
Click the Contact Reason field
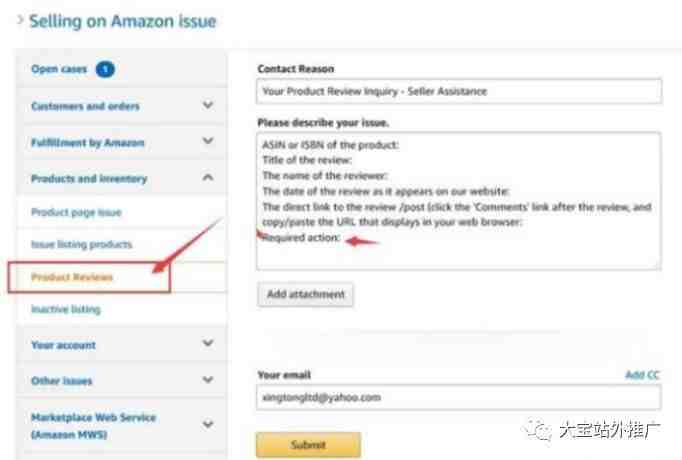tap(459, 91)
